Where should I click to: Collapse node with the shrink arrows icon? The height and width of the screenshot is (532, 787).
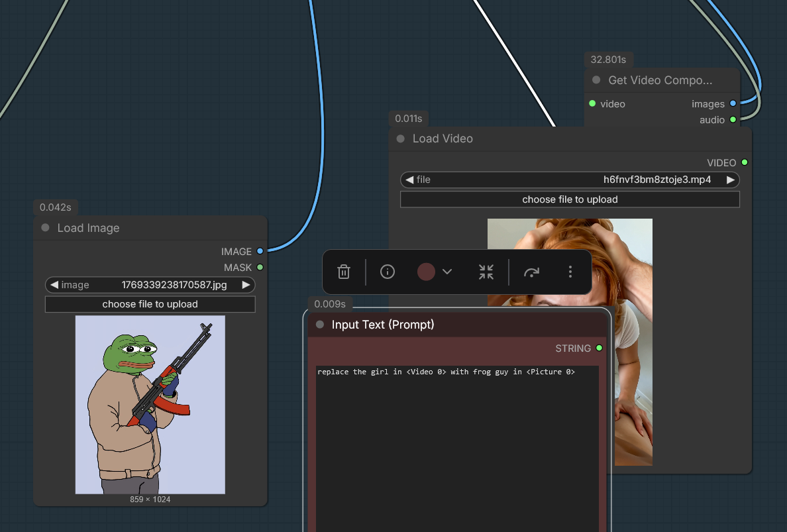pyautogui.click(x=486, y=272)
